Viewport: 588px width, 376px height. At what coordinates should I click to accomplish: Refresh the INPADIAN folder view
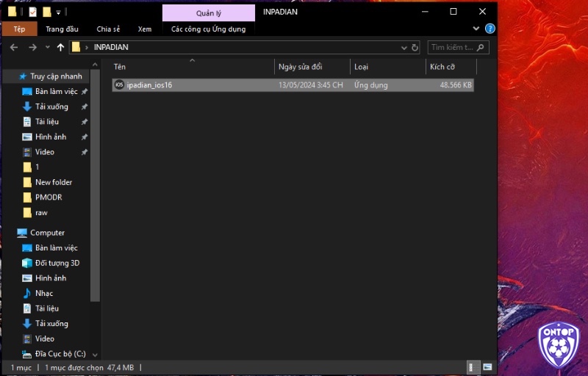(x=415, y=48)
